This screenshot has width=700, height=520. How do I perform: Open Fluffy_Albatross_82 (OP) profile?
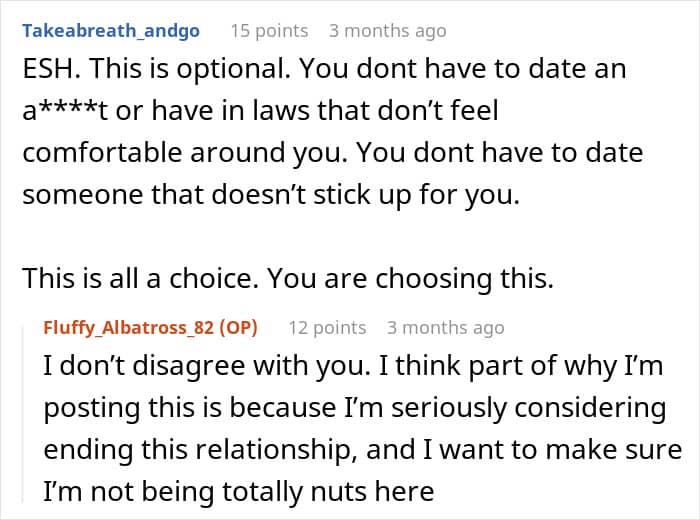(x=150, y=328)
